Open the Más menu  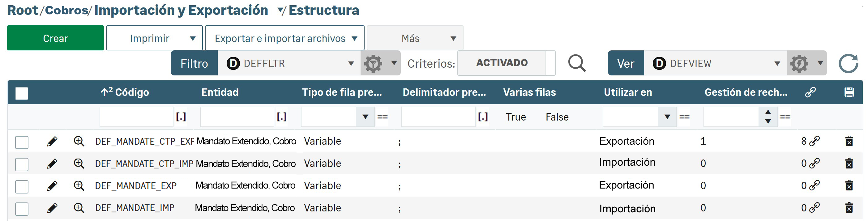[415, 38]
